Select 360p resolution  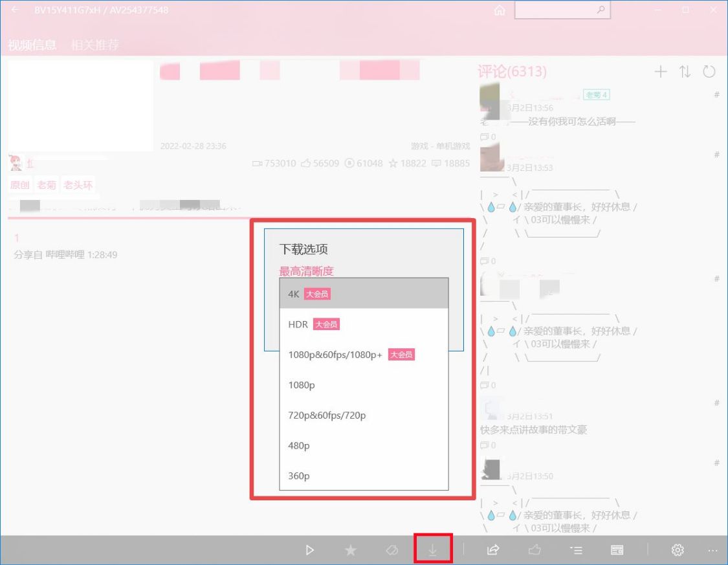point(364,476)
